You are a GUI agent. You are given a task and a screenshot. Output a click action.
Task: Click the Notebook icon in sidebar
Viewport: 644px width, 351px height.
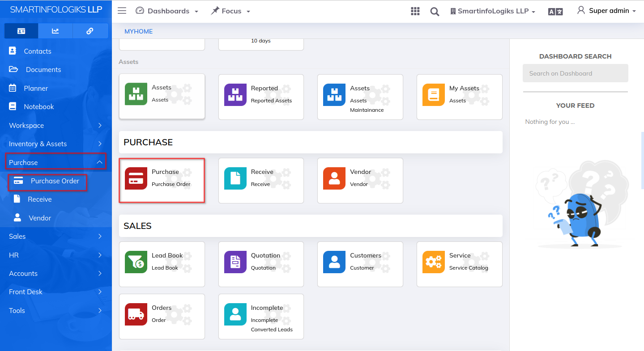(x=13, y=106)
